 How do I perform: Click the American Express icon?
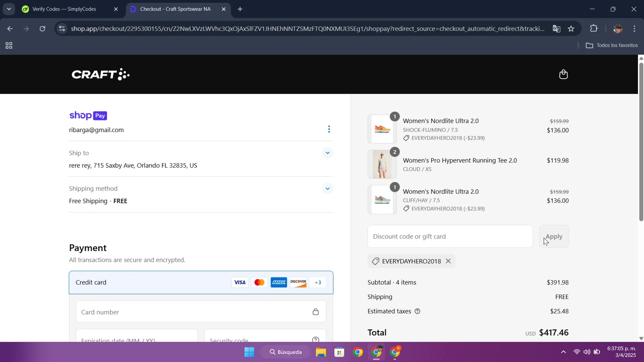point(279,282)
